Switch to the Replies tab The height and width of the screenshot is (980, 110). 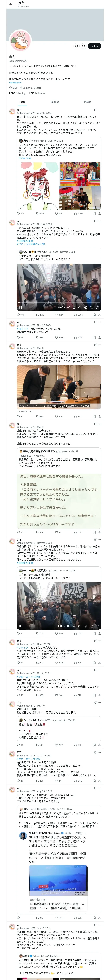pyautogui.click(x=55, y=102)
